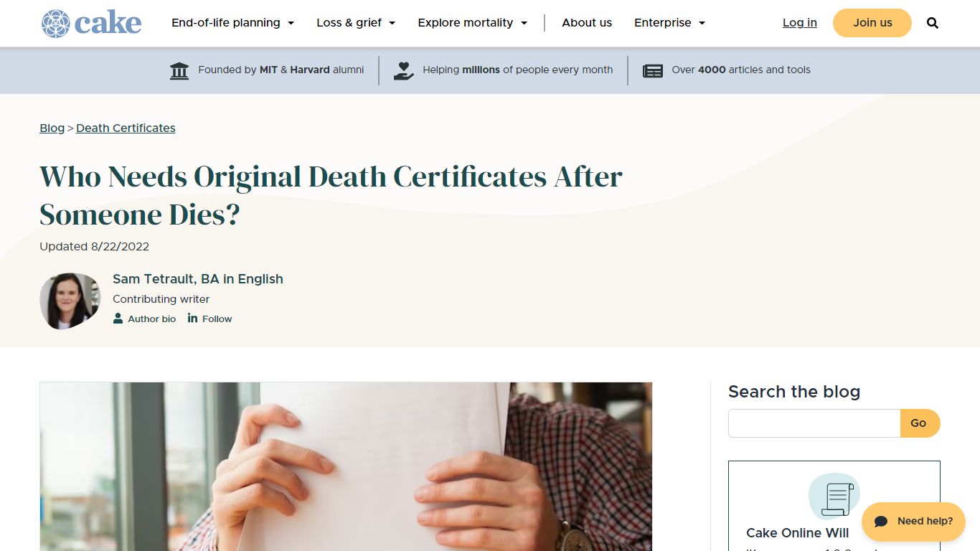Click the Author bio person icon
The image size is (980, 551).
[x=118, y=318]
